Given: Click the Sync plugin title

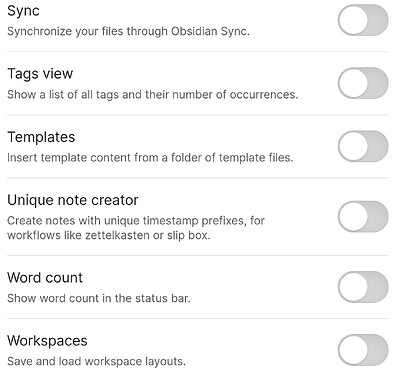Looking at the screenshot, I should click(x=23, y=11).
